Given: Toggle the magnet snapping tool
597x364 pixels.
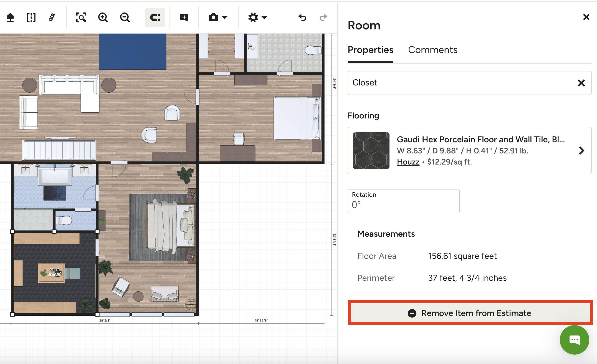Looking at the screenshot, I should tap(155, 17).
